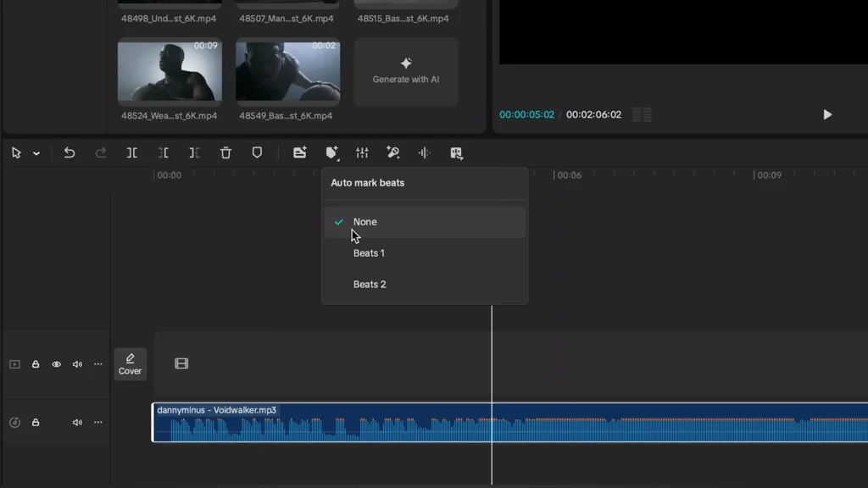This screenshot has width=868, height=488.
Task: Open the audio track options menu
Action: 98,422
